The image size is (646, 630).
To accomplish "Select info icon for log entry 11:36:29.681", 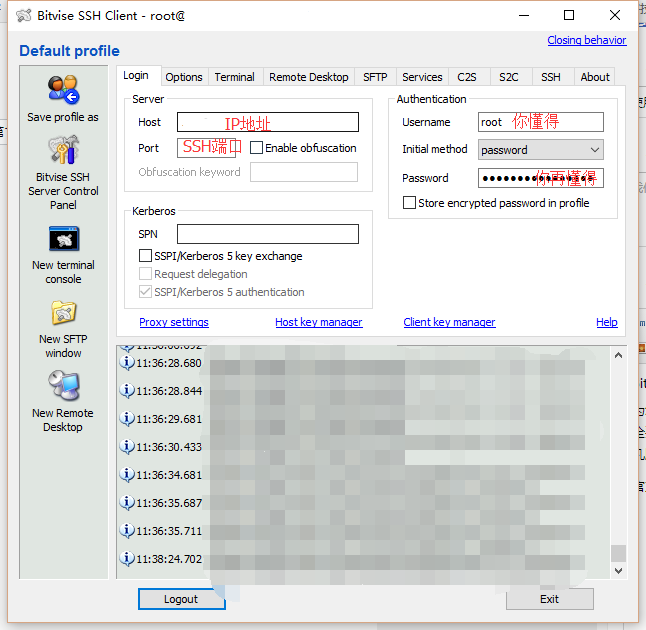I will (x=127, y=419).
